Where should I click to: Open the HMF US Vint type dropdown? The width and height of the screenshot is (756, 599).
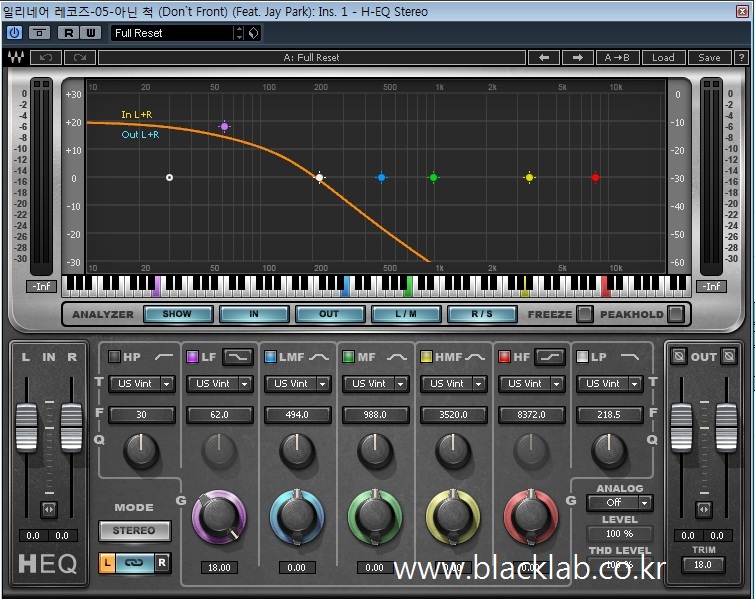(453, 384)
